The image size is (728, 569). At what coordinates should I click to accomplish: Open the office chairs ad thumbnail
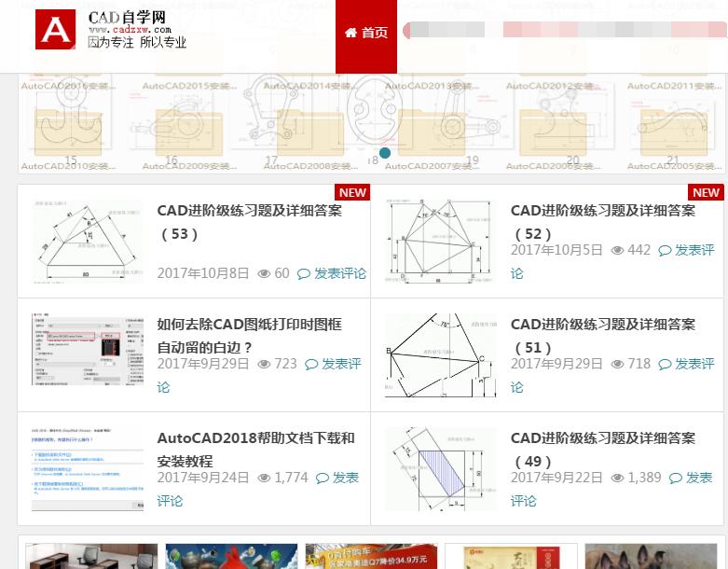click(91, 556)
